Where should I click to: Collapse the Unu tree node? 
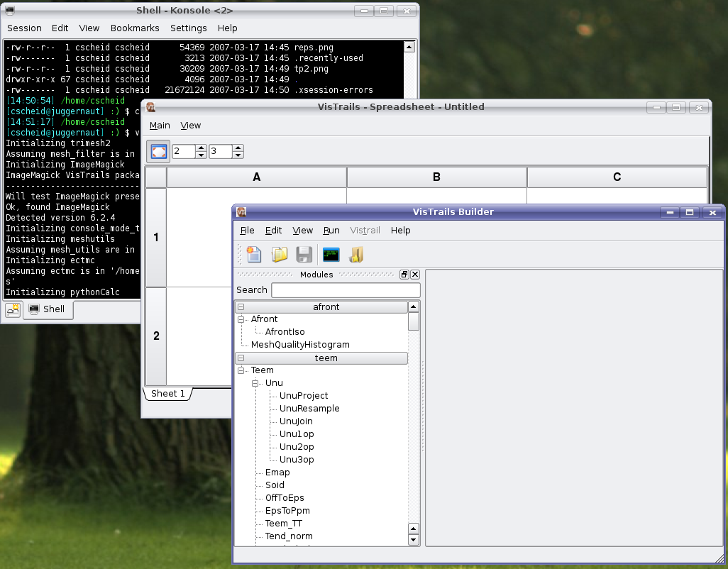255,383
